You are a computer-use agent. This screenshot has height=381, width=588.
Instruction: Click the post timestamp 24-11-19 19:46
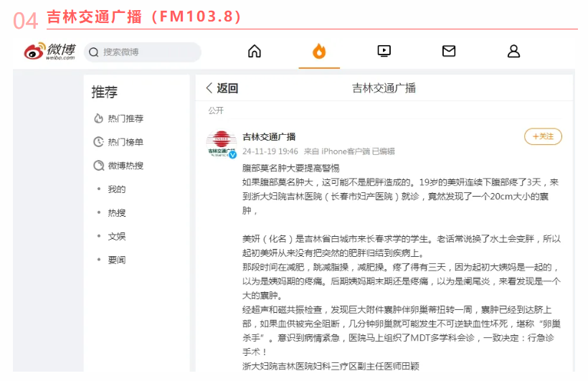[270, 151]
